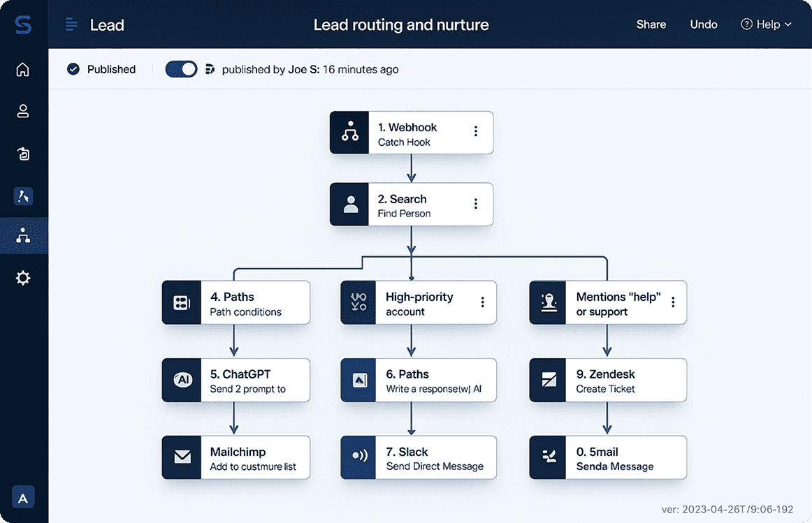Open the contacts person icon in sidebar

point(23,111)
